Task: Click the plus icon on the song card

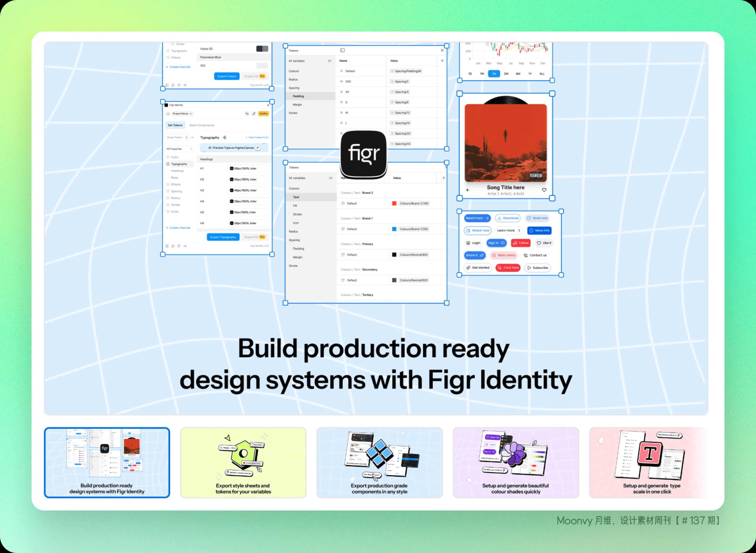Action: (467, 190)
